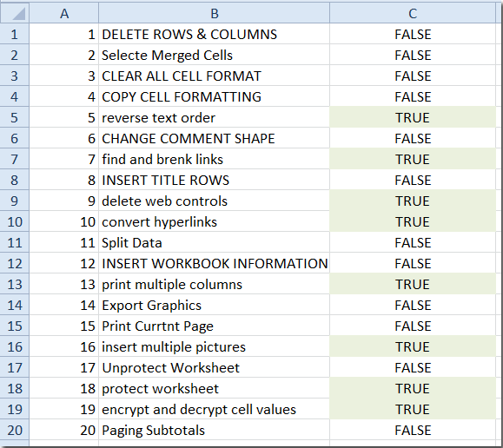Viewport: 503px width, 448px height.
Task: Select row 20 header
Action: click(15, 430)
